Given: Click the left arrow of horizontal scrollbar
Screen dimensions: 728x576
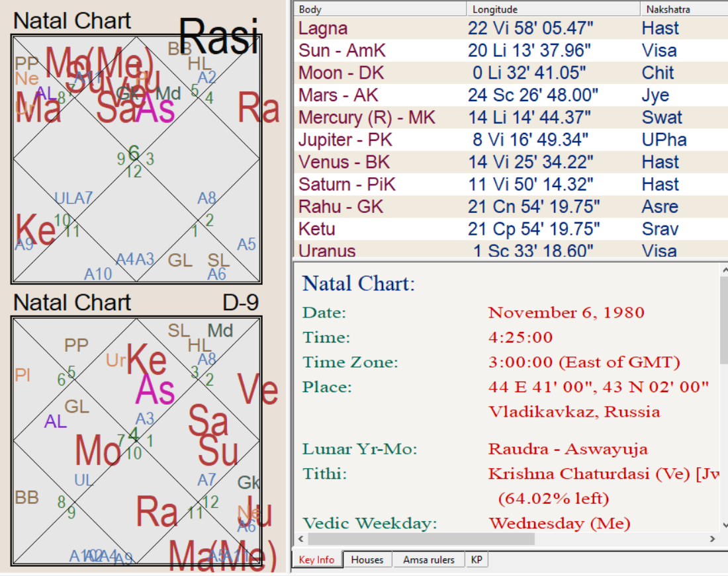Looking at the screenshot, I should (x=301, y=539).
